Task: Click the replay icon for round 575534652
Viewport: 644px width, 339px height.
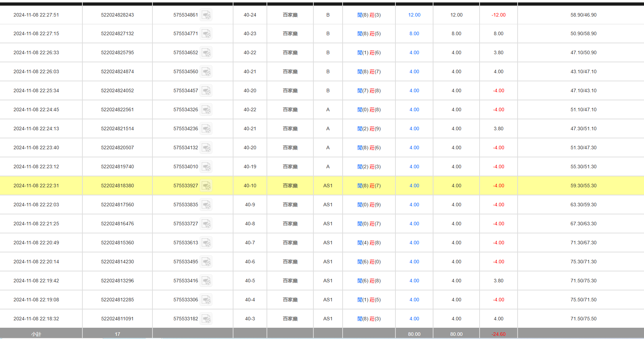Action: coord(206,53)
